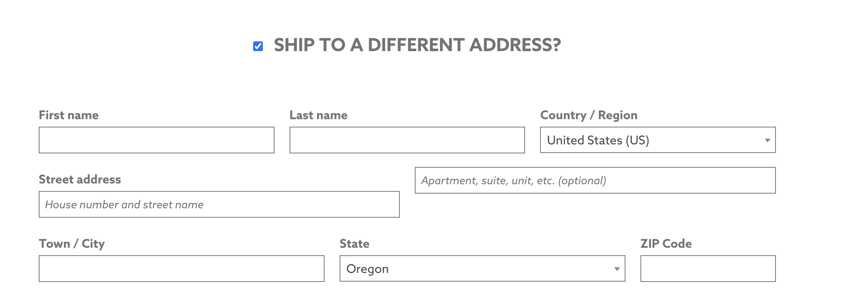
Task: Click the 'Country / Region' label text
Action: pos(589,115)
